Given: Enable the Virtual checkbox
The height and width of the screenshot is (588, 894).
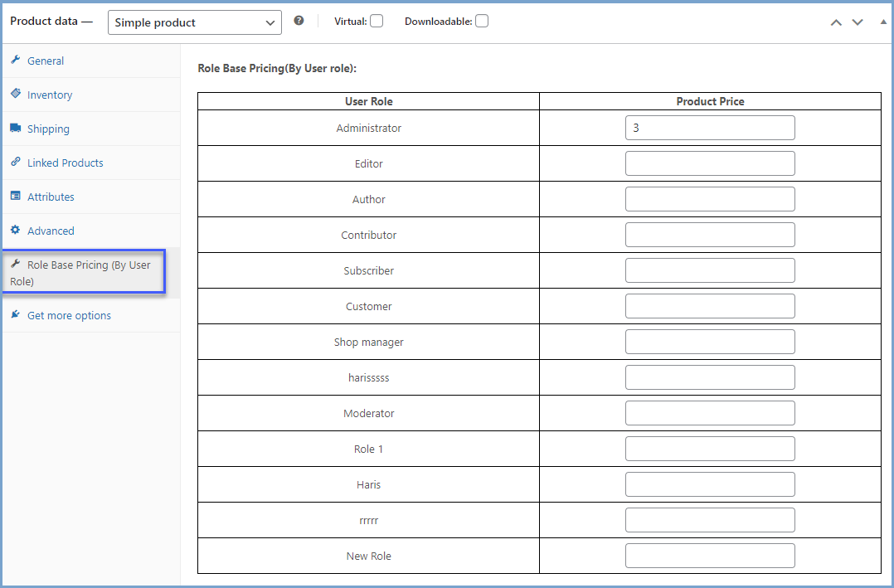Looking at the screenshot, I should click(377, 20).
